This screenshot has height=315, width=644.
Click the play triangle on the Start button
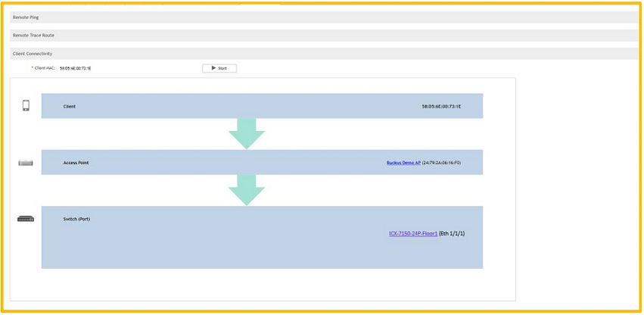(214, 68)
